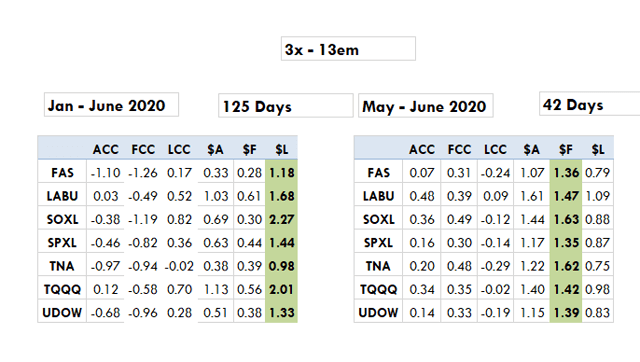Click green cell 1.63 in right SOXL row

(x=566, y=219)
